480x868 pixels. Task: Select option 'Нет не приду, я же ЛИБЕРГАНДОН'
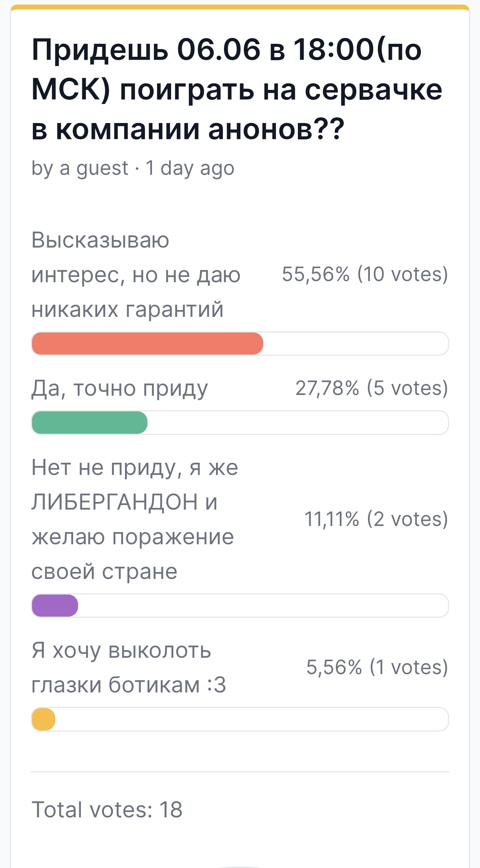coord(135,519)
